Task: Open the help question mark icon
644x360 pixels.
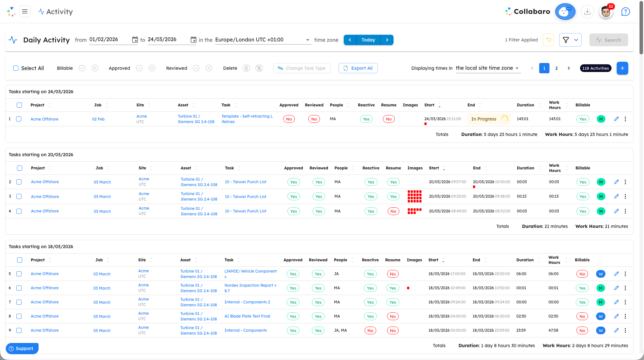Action: click(x=625, y=11)
